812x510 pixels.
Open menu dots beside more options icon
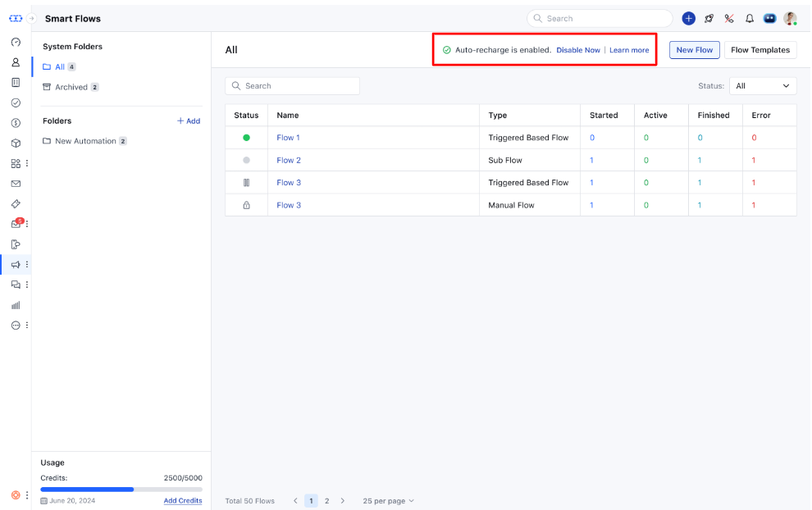coord(27,326)
